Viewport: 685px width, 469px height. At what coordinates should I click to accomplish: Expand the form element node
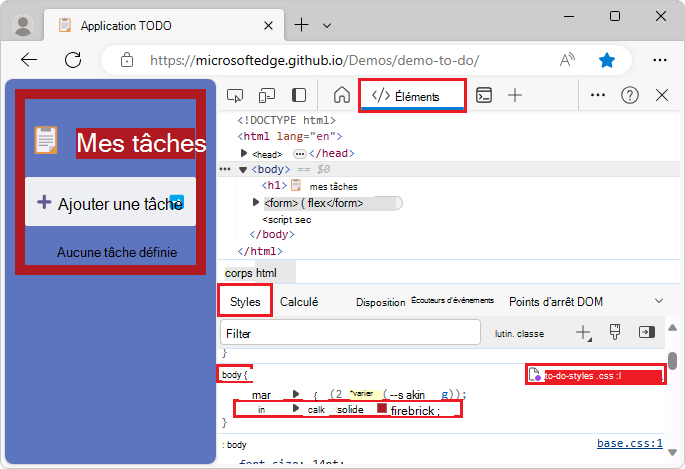256,202
